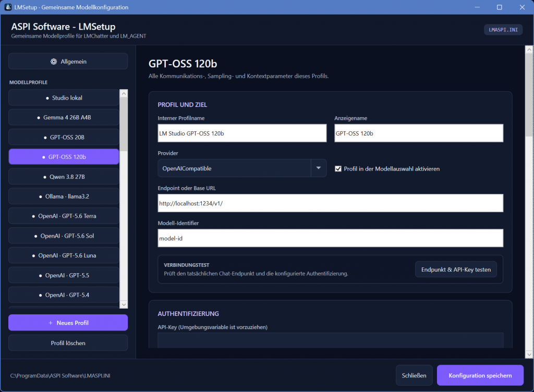Select the GPT-OSS 120b profile
This screenshot has width=534, height=392.
pos(64,157)
